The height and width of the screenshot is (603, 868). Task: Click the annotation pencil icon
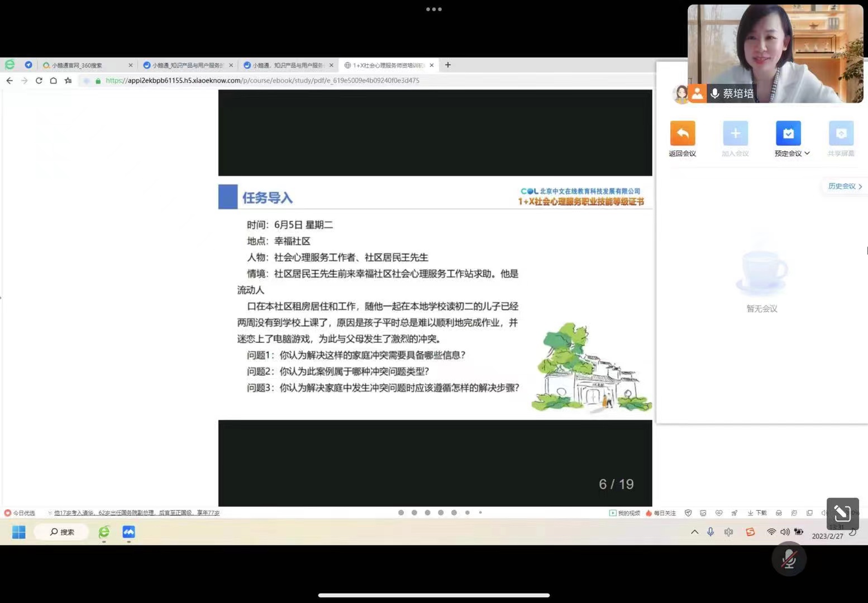coord(842,513)
